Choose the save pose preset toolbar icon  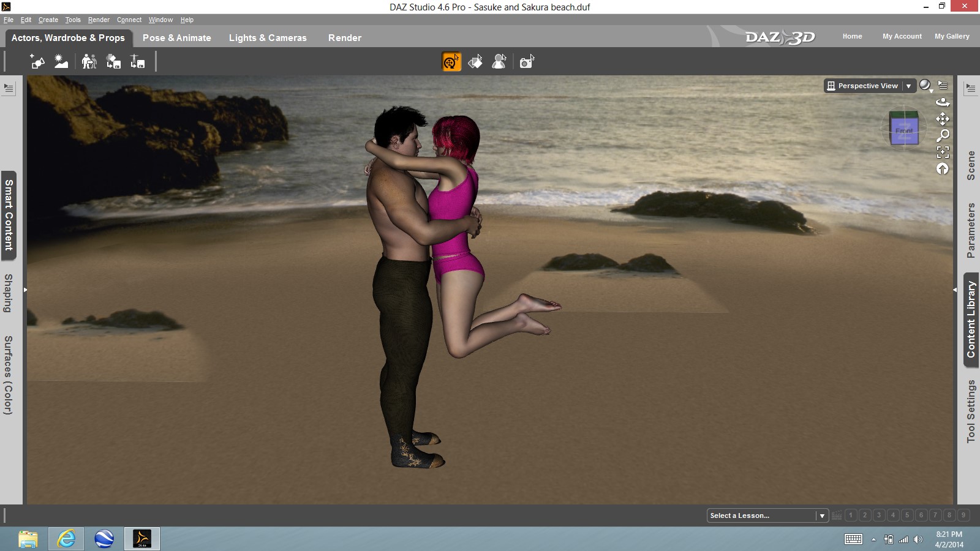pos(137,61)
